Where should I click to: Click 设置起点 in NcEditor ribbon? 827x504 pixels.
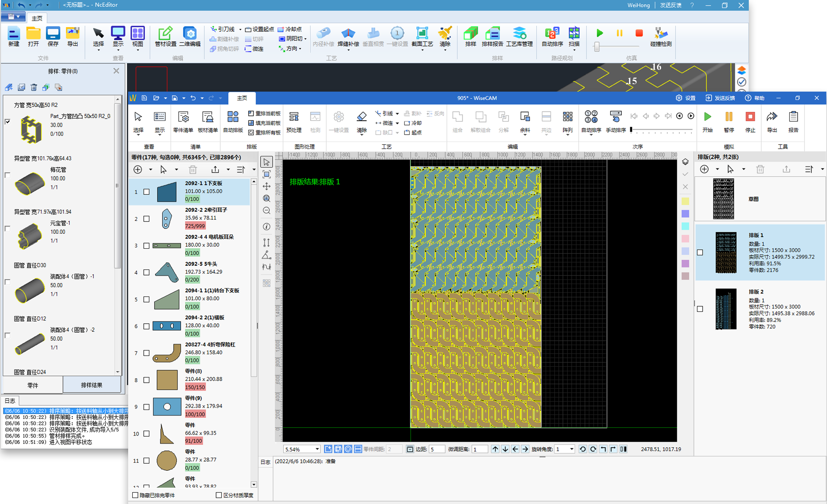point(260,29)
